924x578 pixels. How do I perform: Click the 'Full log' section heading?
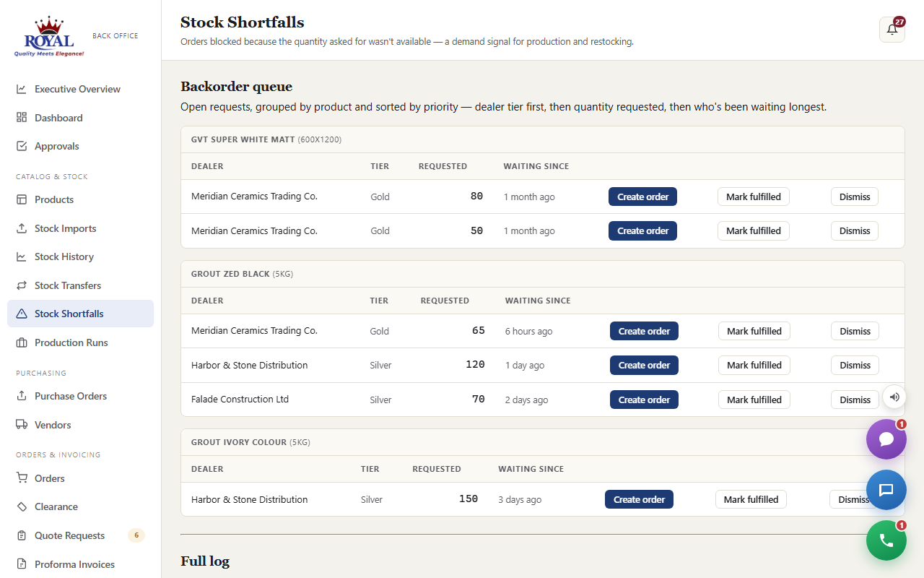[x=205, y=561]
